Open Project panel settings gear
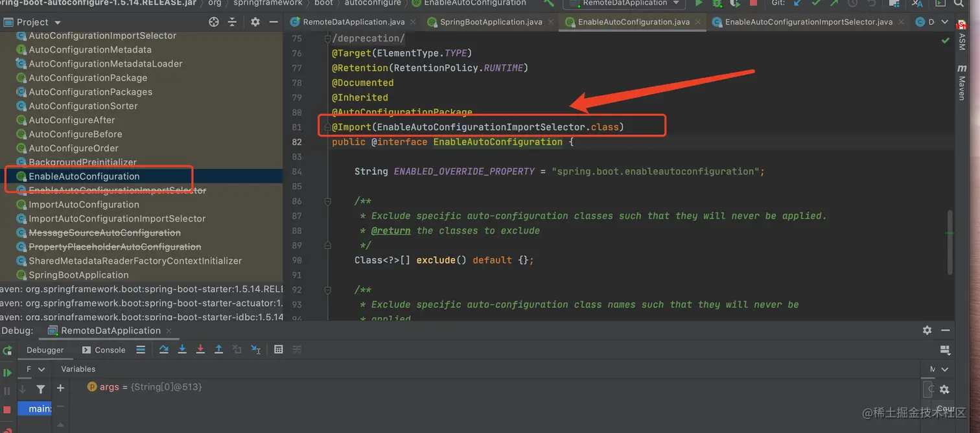Viewport: 980px width, 433px height. click(255, 22)
